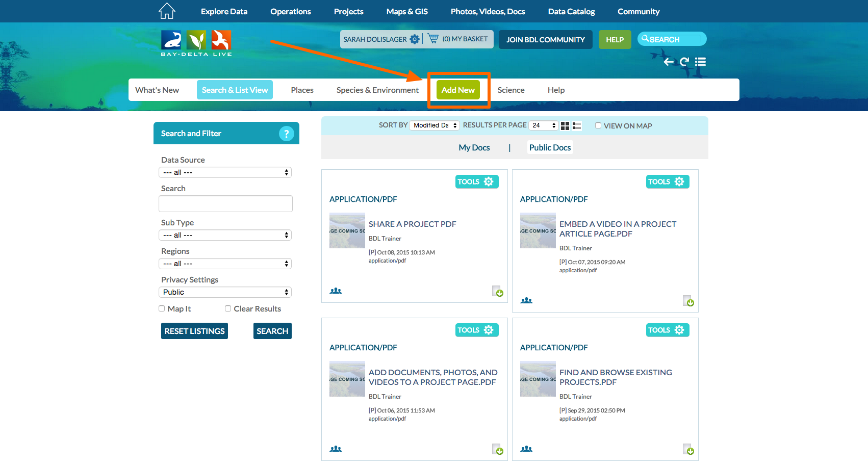The height and width of the screenshot is (466, 868).
Task: Open the Explore Data menu
Action: point(224,11)
